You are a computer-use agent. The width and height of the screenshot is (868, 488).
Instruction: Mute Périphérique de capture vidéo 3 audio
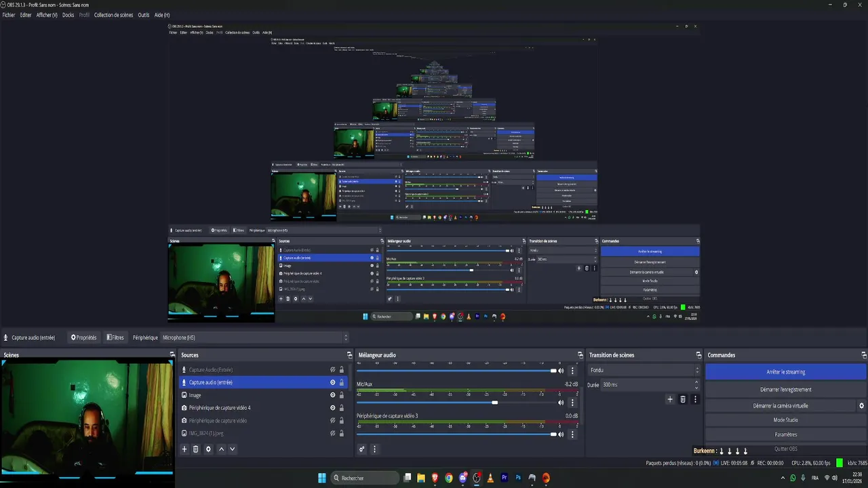click(x=561, y=434)
